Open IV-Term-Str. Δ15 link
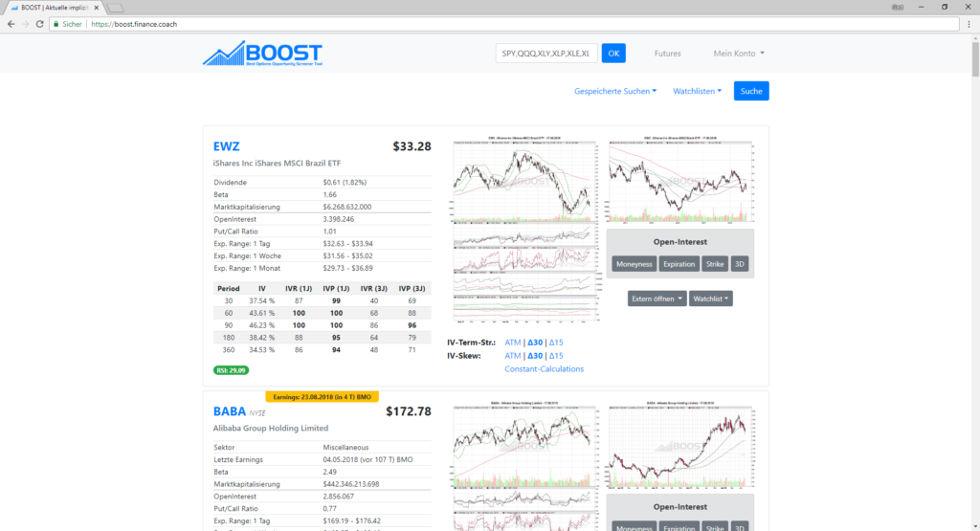 click(x=556, y=343)
